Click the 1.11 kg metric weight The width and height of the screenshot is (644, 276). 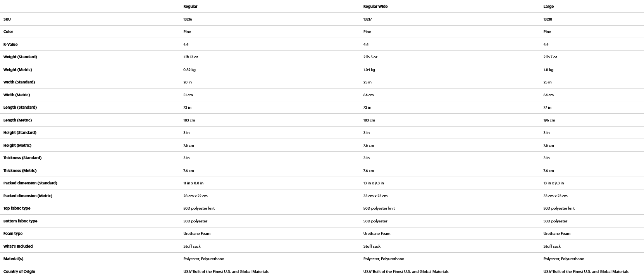tap(548, 70)
